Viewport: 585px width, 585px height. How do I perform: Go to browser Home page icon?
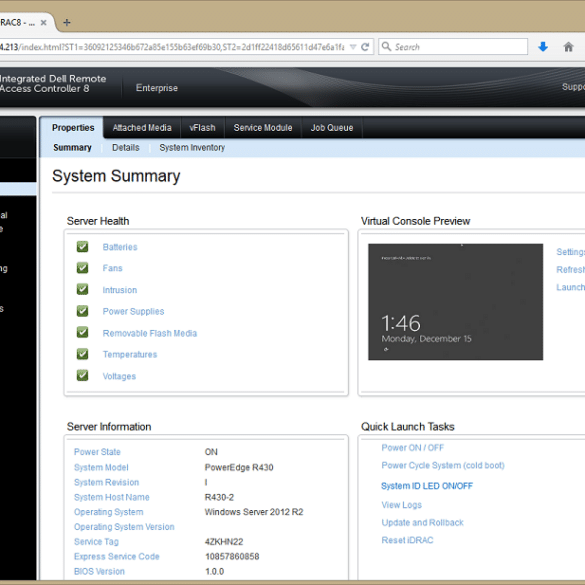tap(568, 47)
